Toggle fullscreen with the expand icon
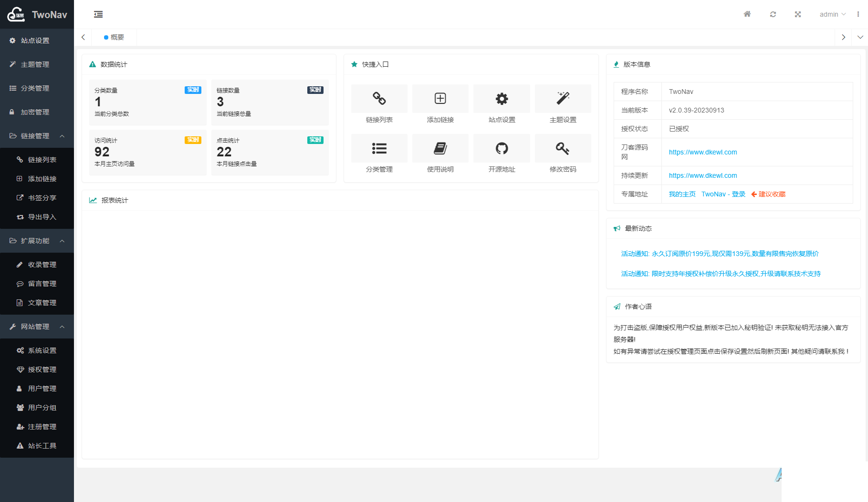 (798, 14)
